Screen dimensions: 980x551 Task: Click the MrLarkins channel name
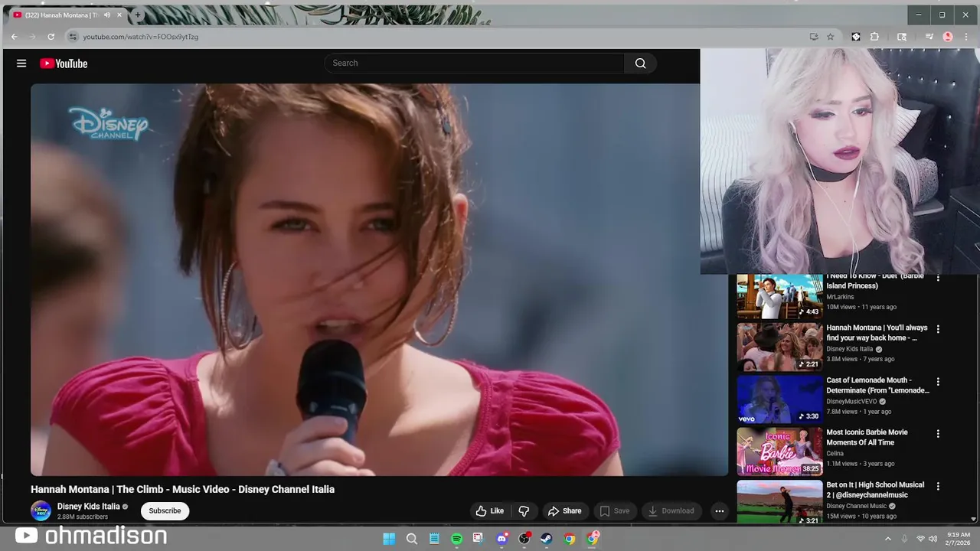click(x=840, y=296)
